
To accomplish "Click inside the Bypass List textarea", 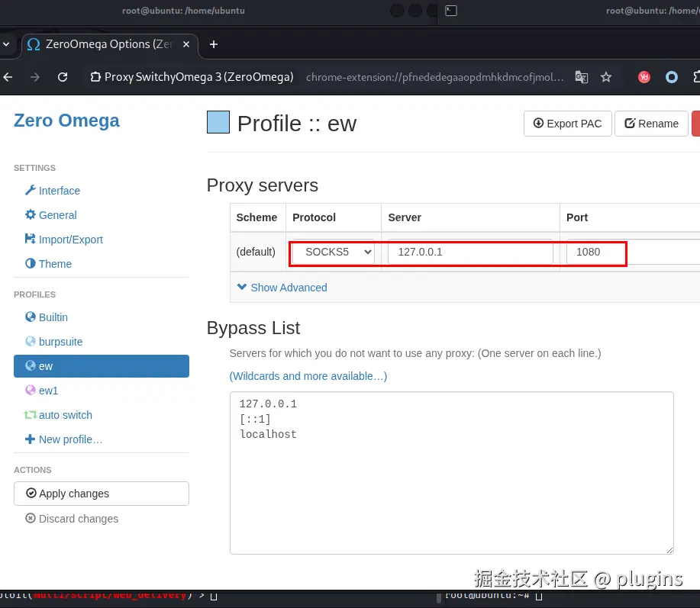I will tap(452, 473).
